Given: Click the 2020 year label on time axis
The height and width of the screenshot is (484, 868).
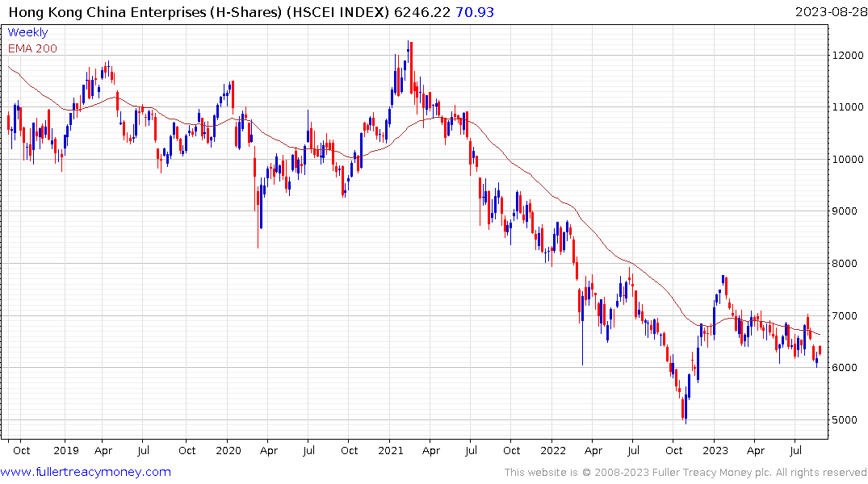Looking at the screenshot, I should pos(228,451).
